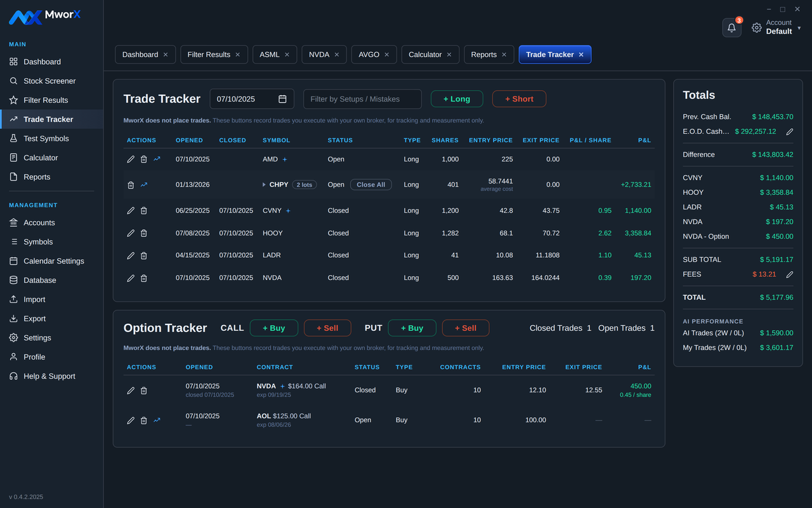This screenshot has width=812, height=508.
Task: Click PUT Buy button
Action: coord(412,328)
